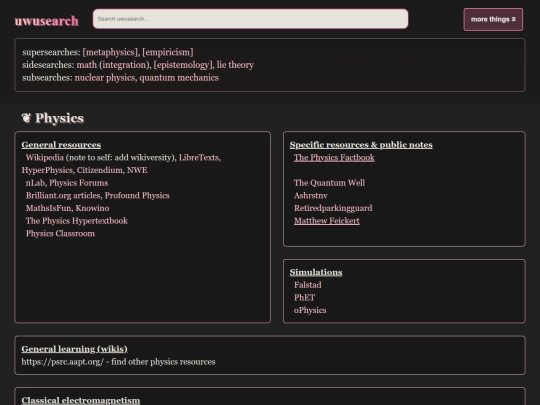The image size is (540, 405).
Task: Click the icon beside the Physics heading
Action: click(26, 118)
